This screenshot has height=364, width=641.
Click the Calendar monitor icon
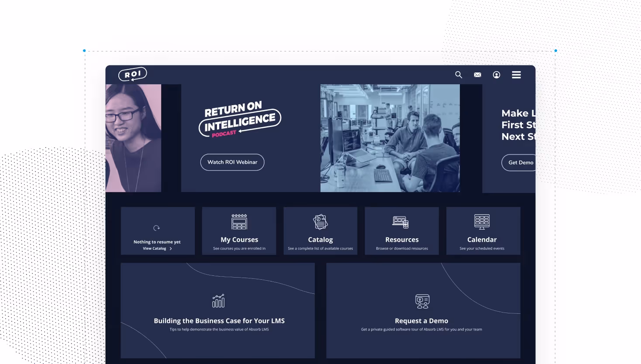click(x=482, y=222)
